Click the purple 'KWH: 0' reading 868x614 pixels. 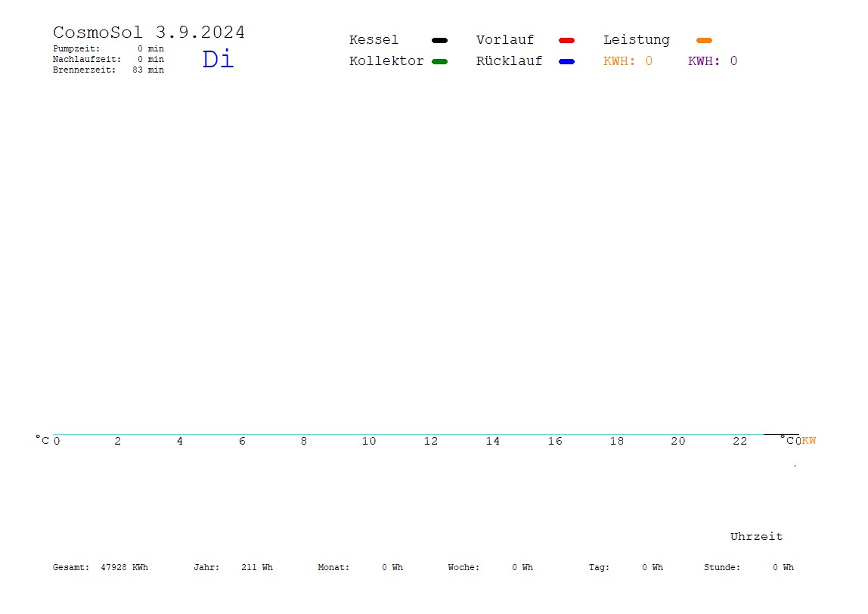(712, 61)
